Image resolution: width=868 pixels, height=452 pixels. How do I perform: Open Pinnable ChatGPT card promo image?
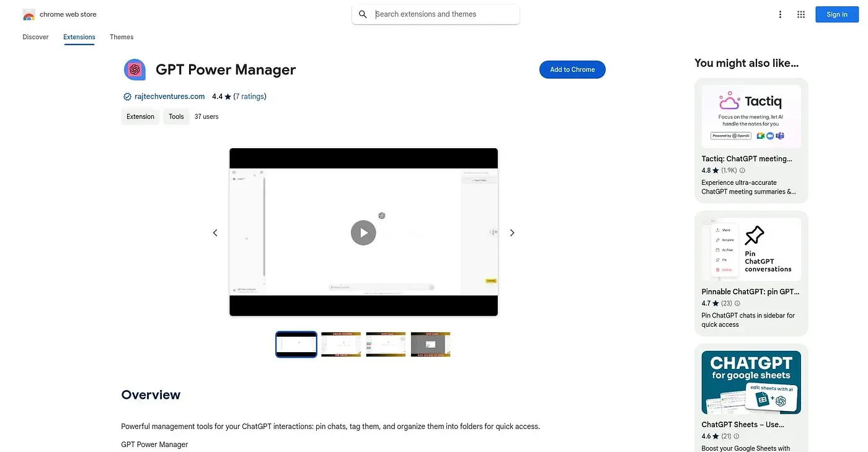point(751,249)
